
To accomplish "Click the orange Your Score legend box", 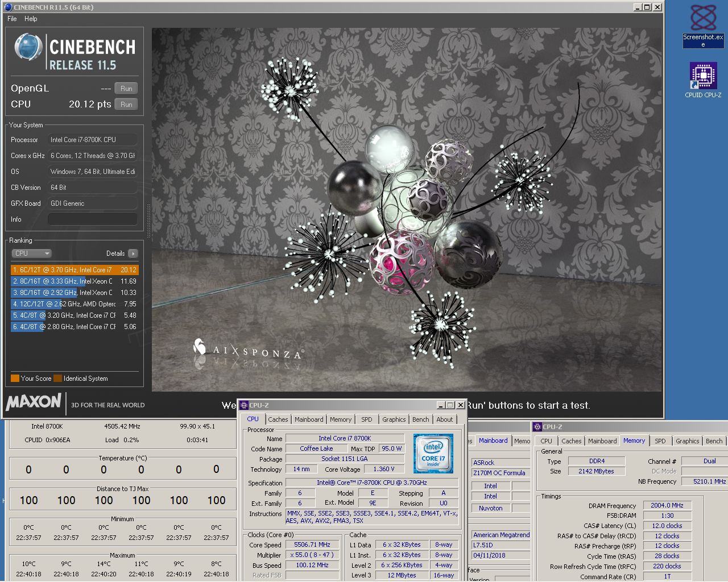I will pos(15,379).
